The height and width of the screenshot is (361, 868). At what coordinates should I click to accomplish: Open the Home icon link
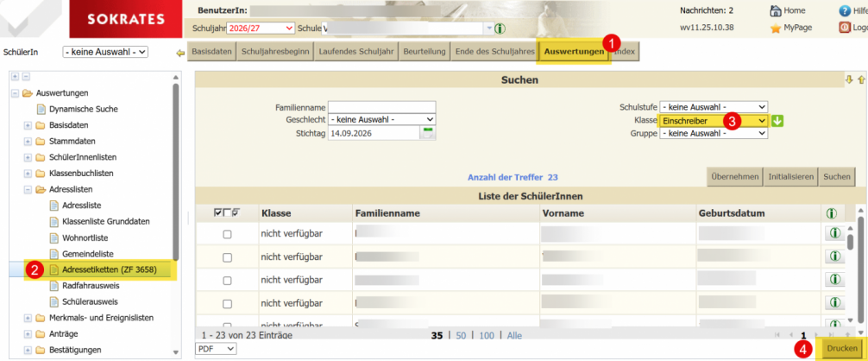[x=776, y=10]
